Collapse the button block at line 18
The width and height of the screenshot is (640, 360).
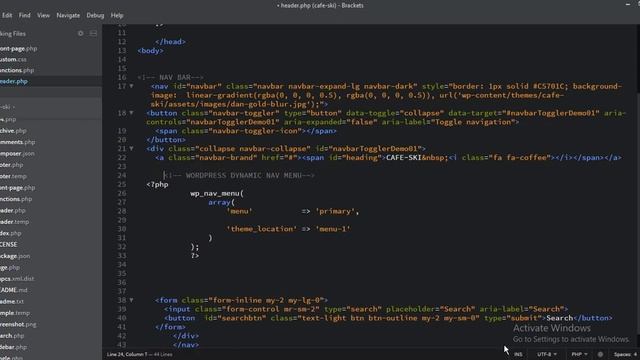tap(131, 113)
